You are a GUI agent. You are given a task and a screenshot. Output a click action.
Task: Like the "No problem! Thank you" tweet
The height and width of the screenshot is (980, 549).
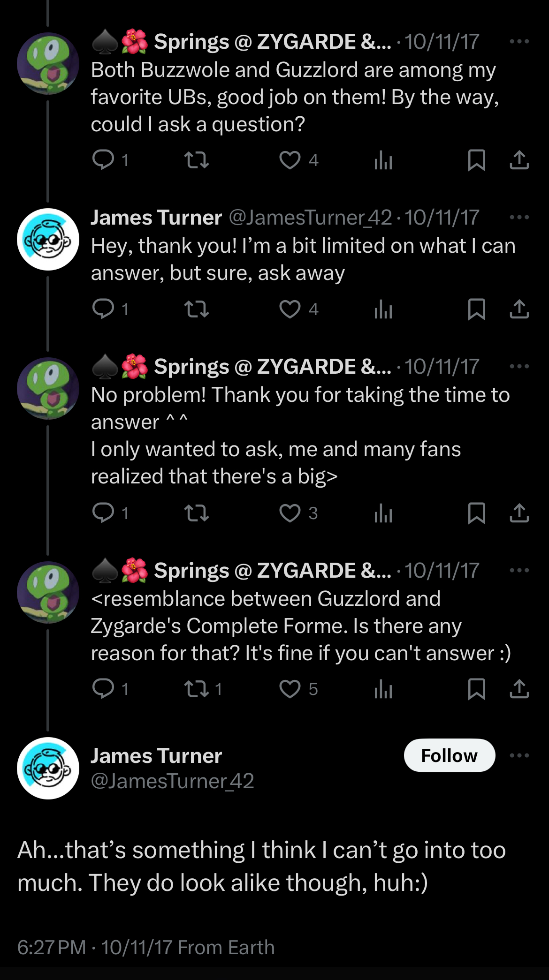[290, 513]
